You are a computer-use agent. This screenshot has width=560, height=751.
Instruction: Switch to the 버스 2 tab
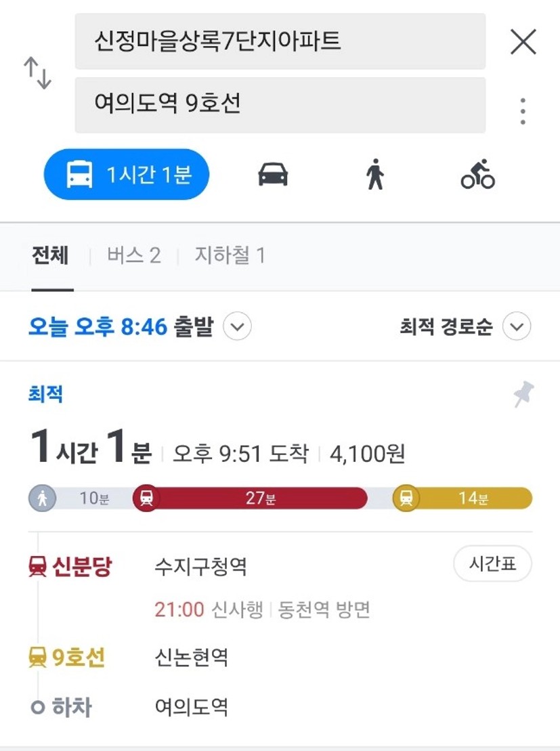point(133,255)
